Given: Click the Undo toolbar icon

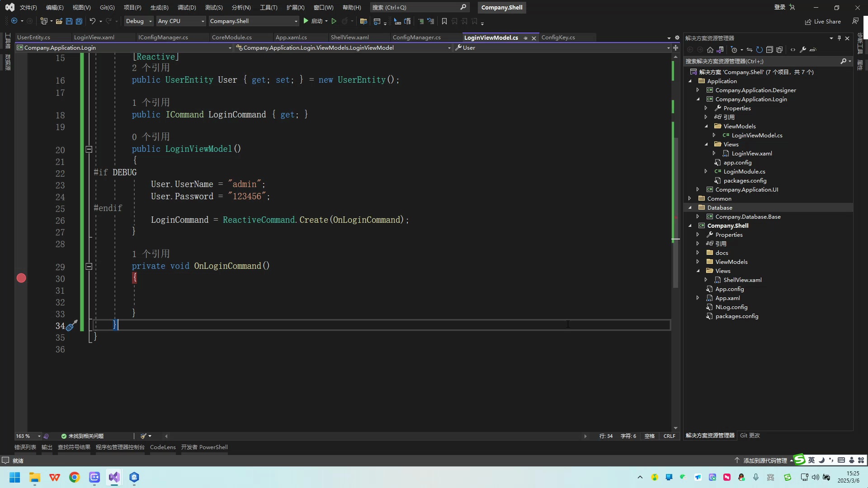Looking at the screenshot, I should click(x=92, y=21).
